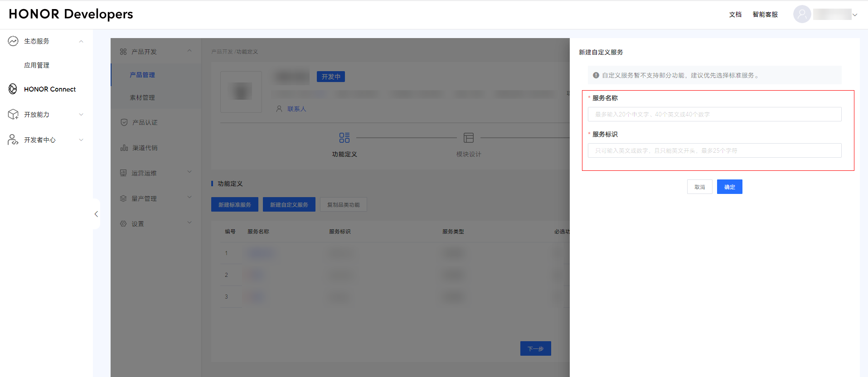The width and height of the screenshot is (868, 377).
Task: Focus the 服务名称 input field
Action: click(x=714, y=114)
